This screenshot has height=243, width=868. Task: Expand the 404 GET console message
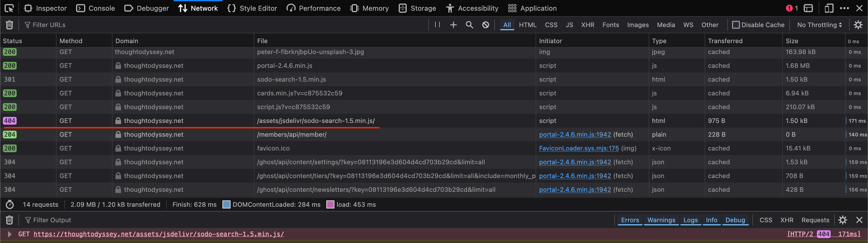point(10,234)
